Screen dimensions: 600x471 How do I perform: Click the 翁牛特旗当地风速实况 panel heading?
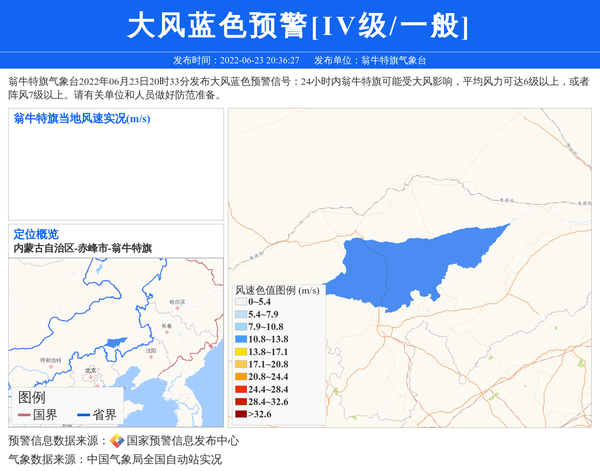[x=81, y=119]
